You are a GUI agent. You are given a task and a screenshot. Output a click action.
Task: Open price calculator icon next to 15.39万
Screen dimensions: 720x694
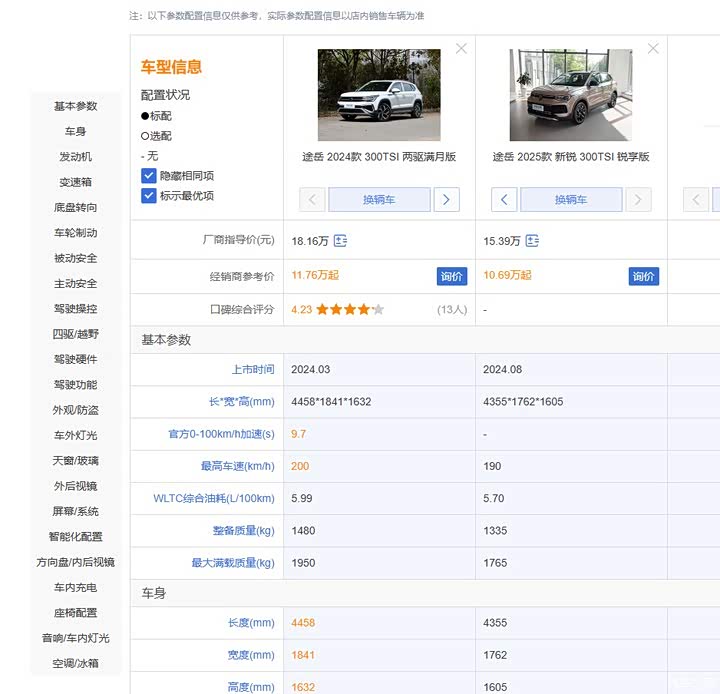coord(532,241)
